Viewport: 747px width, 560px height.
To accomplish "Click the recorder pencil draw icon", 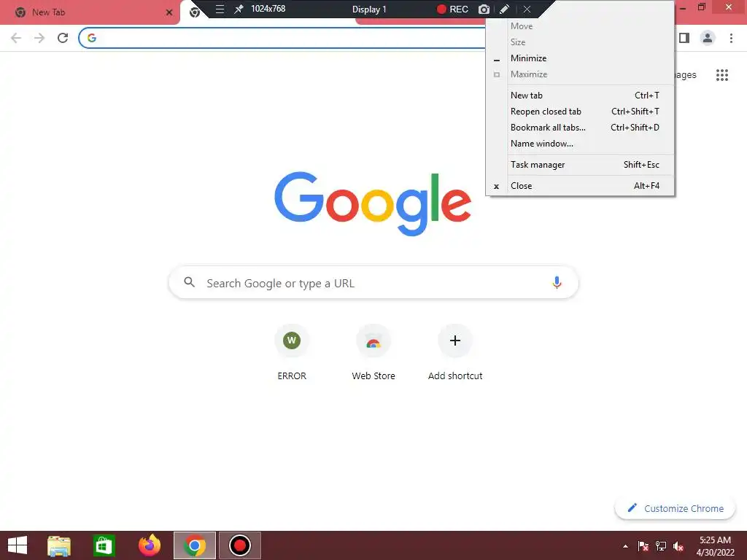I will point(505,9).
